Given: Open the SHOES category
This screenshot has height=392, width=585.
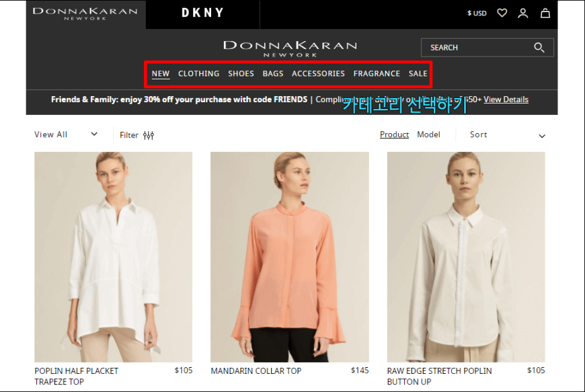Looking at the screenshot, I should (241, 73).
